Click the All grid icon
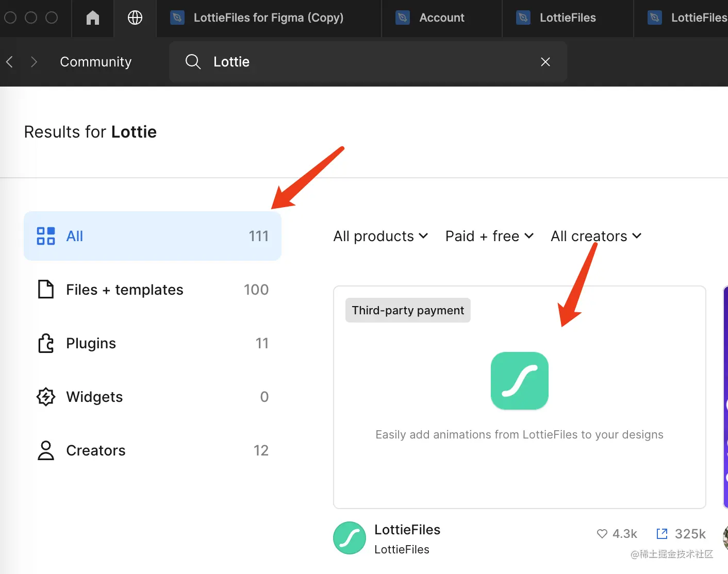The width and height of the screenshot is (728, 574). click(46, 236)
